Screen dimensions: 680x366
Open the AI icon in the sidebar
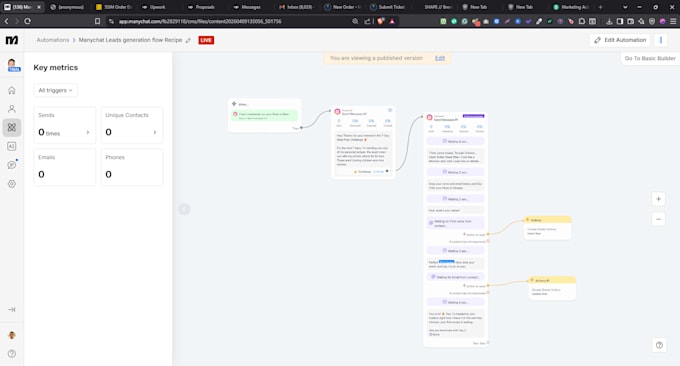pyautogui.click(x=12, y=146)
